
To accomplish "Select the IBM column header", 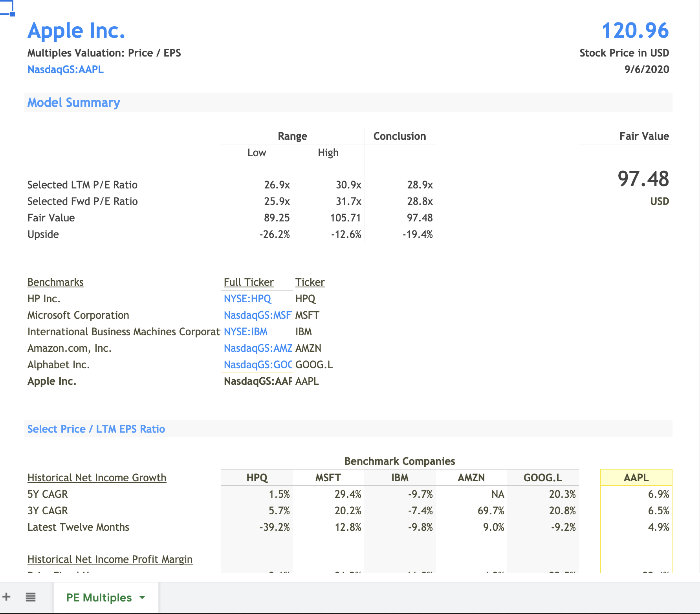I will tap(400, 478).
